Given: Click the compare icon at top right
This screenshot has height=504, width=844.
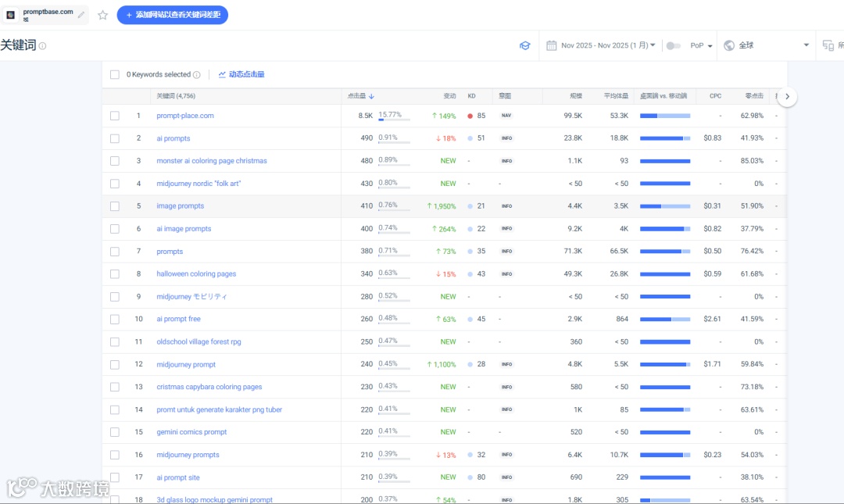Looking at the screenshot, I should point(828,46).
